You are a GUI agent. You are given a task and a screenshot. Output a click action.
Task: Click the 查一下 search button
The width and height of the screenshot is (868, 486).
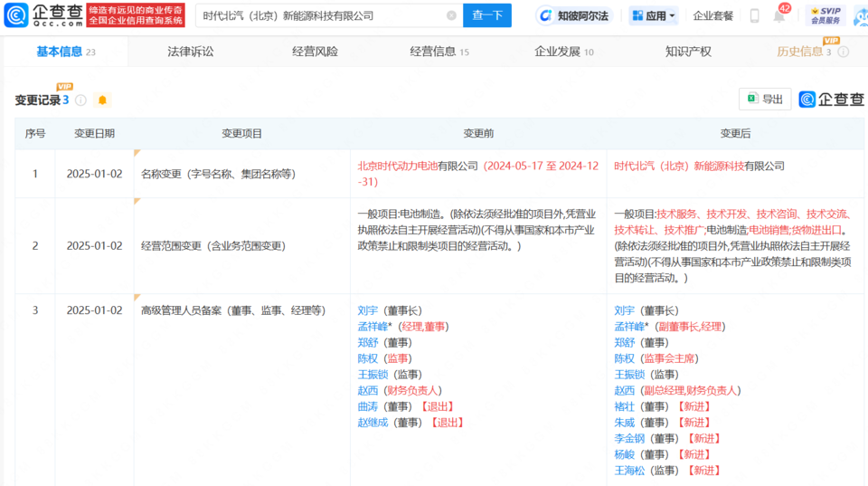486,15
